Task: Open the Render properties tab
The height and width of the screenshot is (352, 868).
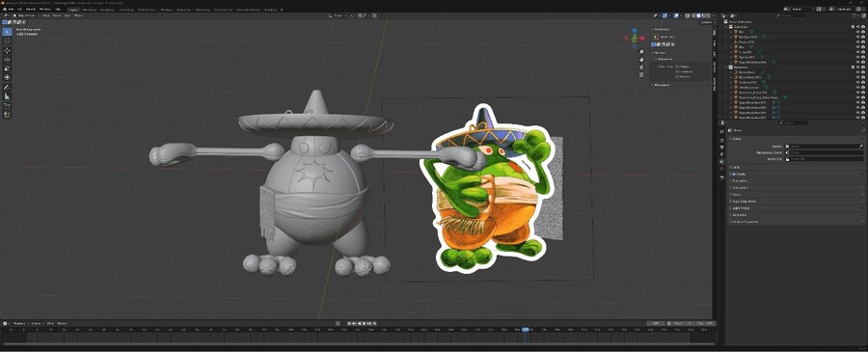Action: pyautogui.click(x=722, y=140)
